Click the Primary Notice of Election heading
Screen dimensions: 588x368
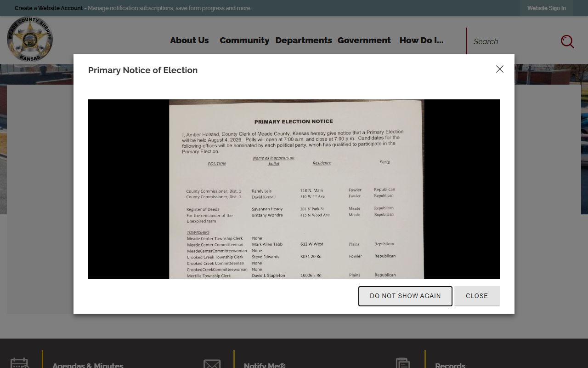(x=143, y=70)
